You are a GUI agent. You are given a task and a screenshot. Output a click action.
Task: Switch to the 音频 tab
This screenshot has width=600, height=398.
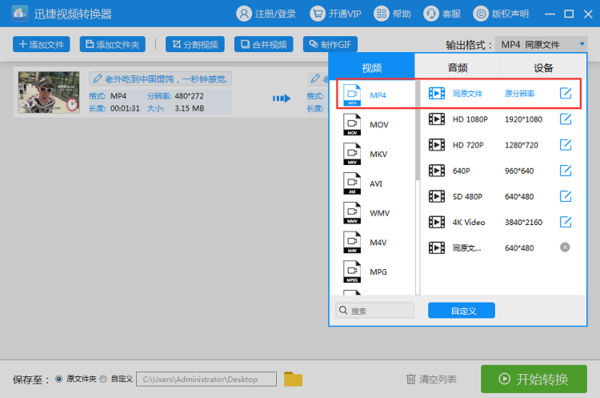(458, 67)
